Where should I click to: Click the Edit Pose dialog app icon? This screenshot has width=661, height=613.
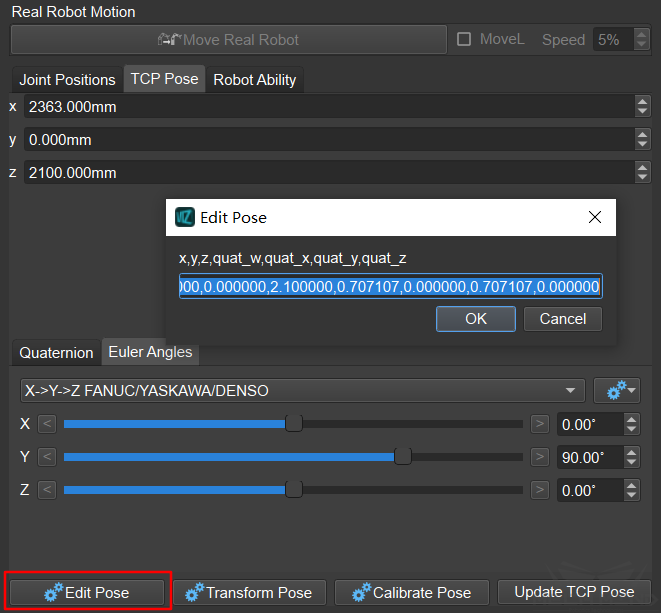(185, 217)
